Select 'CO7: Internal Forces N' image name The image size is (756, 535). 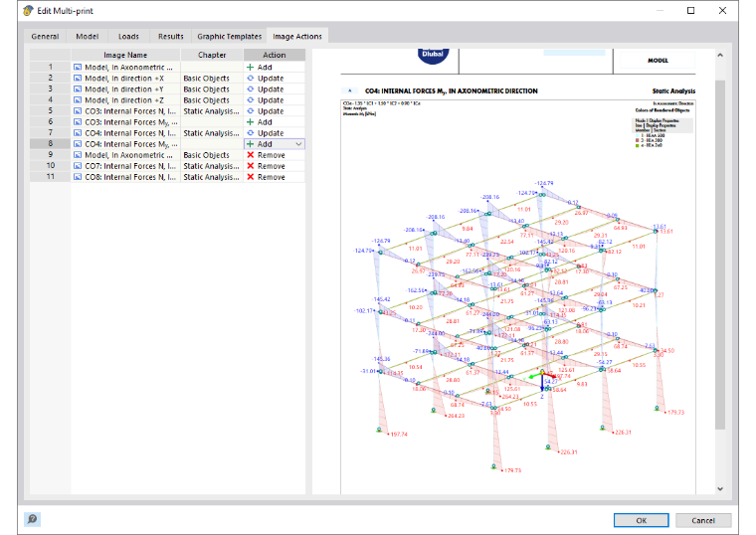point(130,166)
